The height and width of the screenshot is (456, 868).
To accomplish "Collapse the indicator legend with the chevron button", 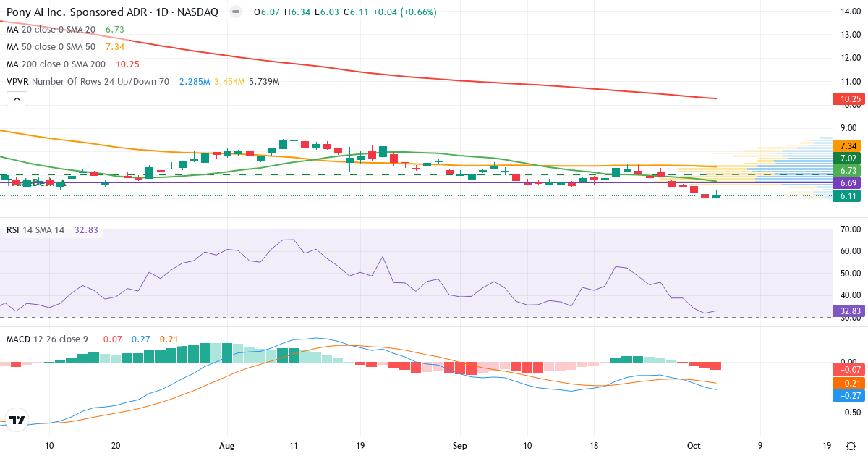I will pyautogui.click(x=17, y=99).
